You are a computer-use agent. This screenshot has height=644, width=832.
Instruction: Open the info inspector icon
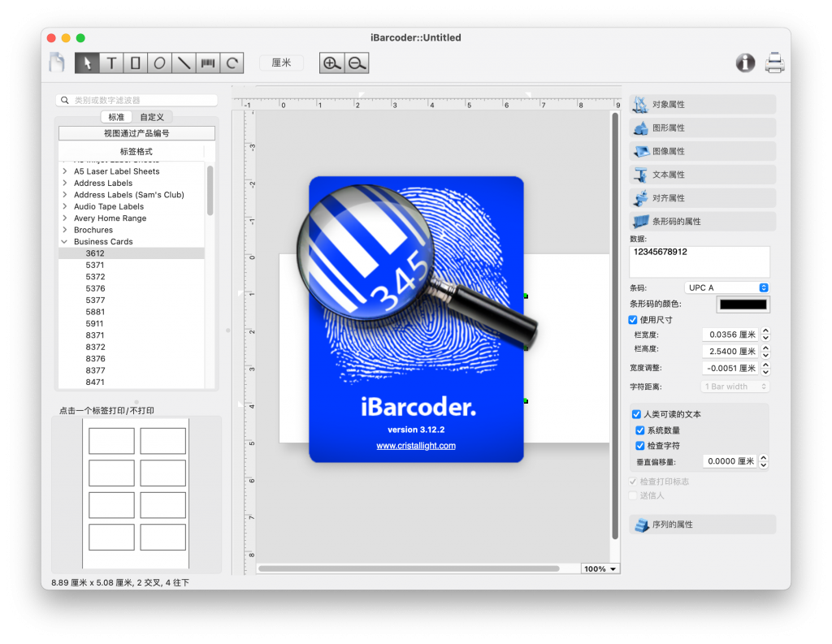[x=745, y=63]
